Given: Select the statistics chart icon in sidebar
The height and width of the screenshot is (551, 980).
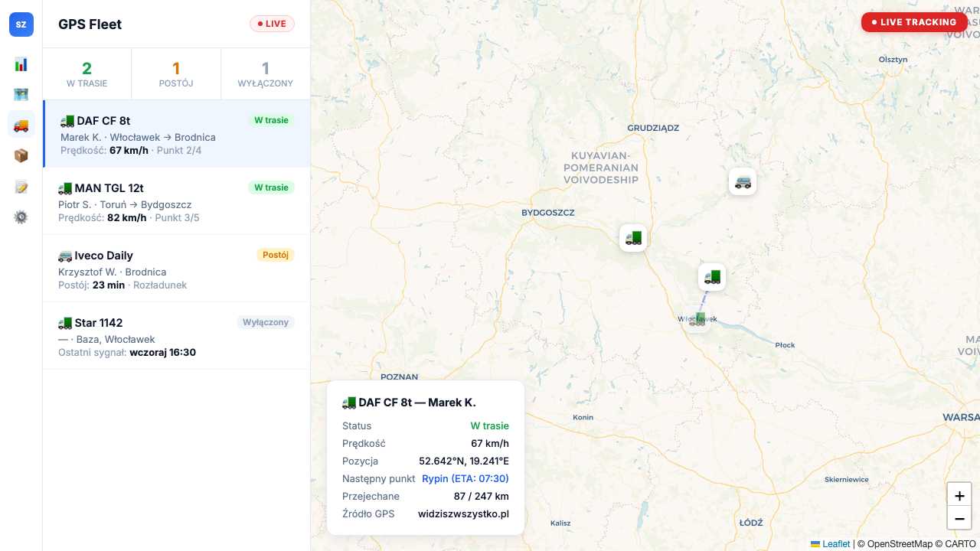Looking at the screenshot, I should [x=21, y=64].
